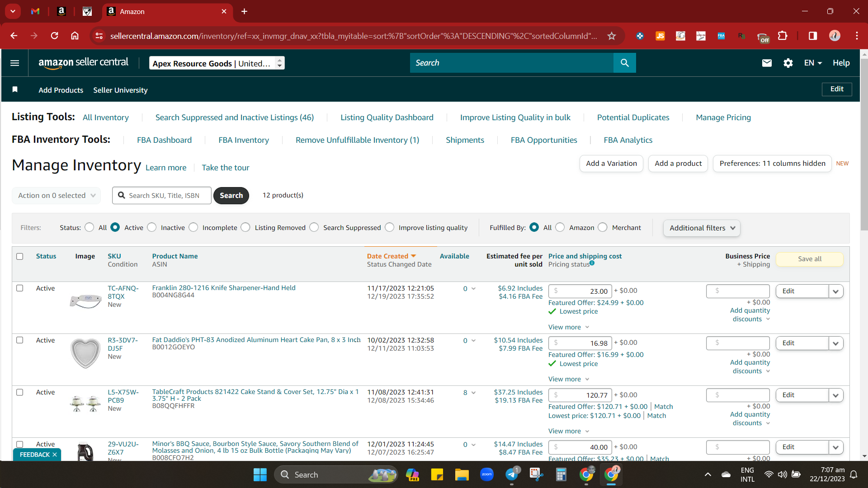Open the browser home page

tap(75, 36)
